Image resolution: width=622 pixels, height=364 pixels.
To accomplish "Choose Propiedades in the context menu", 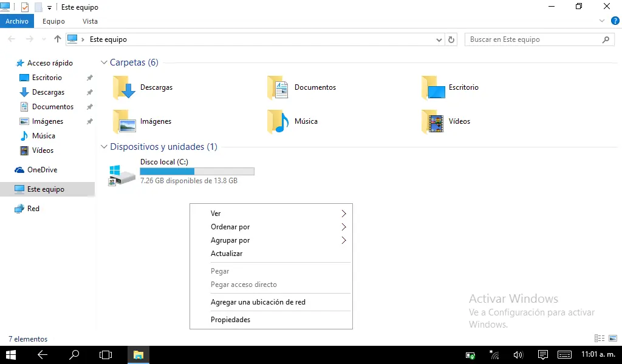I will [272, 320].
